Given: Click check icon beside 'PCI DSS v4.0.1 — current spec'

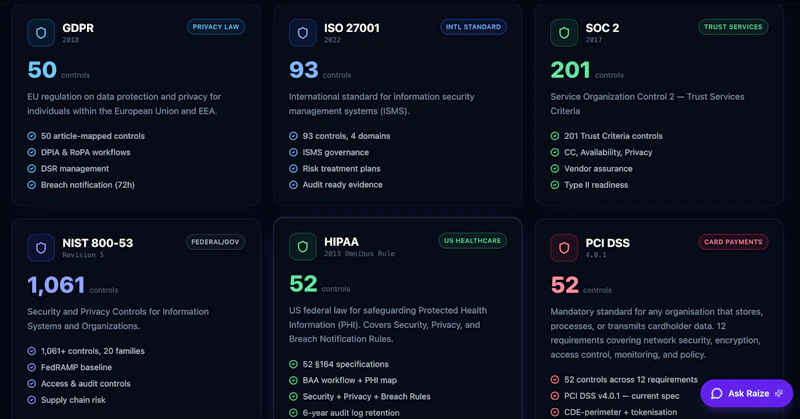Looking at the screenshot, I should tap(555, 396).
